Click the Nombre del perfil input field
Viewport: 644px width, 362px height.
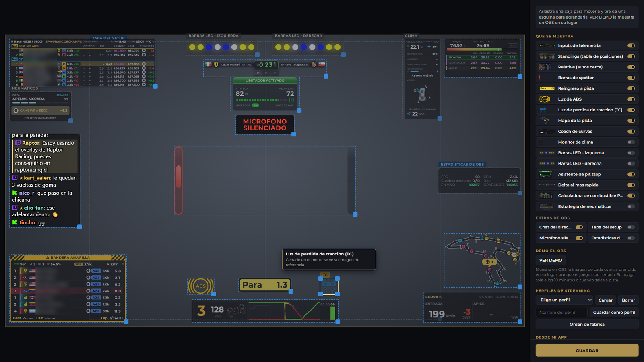[561, 312]
